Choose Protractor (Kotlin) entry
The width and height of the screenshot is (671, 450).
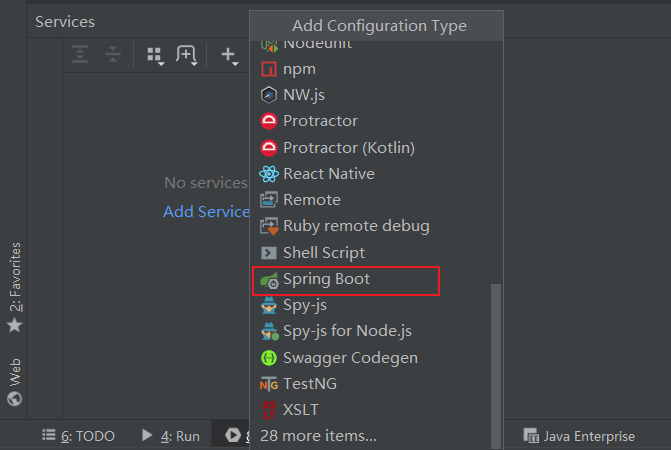click(376, 148)
